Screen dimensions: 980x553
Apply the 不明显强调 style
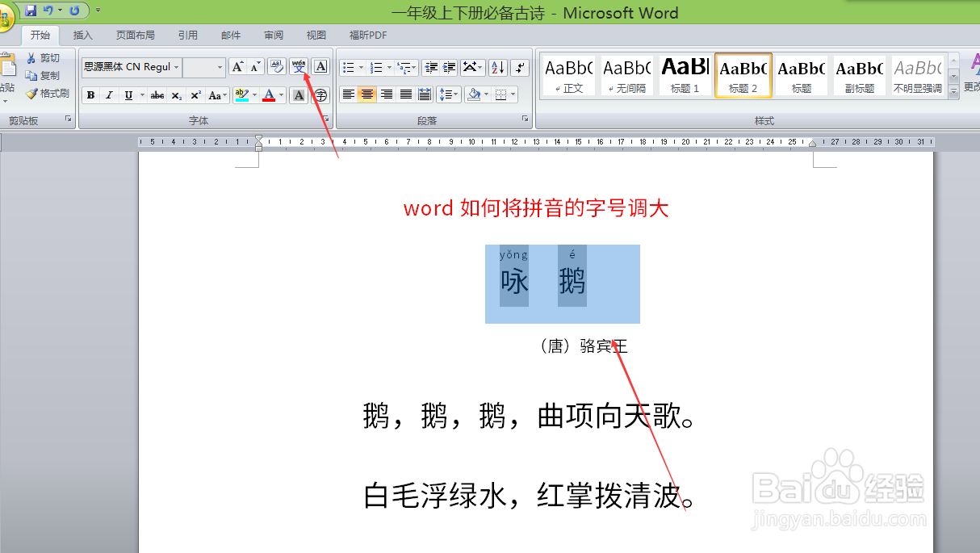(x=918, y=76)
